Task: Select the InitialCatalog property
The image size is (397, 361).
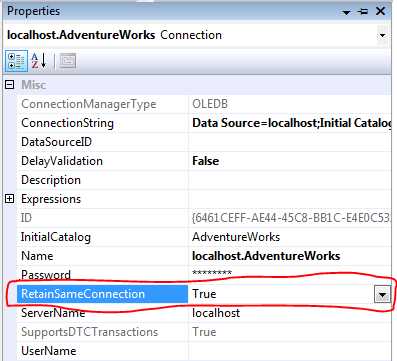Action: tap(56, 237)
